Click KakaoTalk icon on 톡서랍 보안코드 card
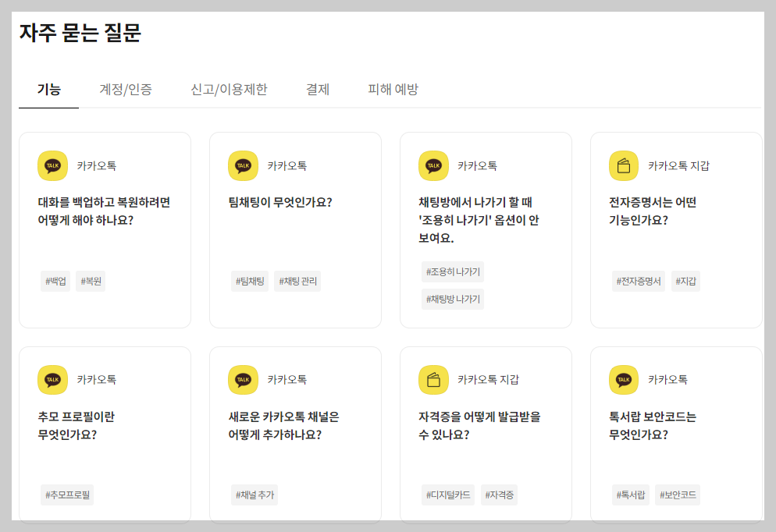Image resolution: width=776 pixels, height=532 pixels. 624,380
